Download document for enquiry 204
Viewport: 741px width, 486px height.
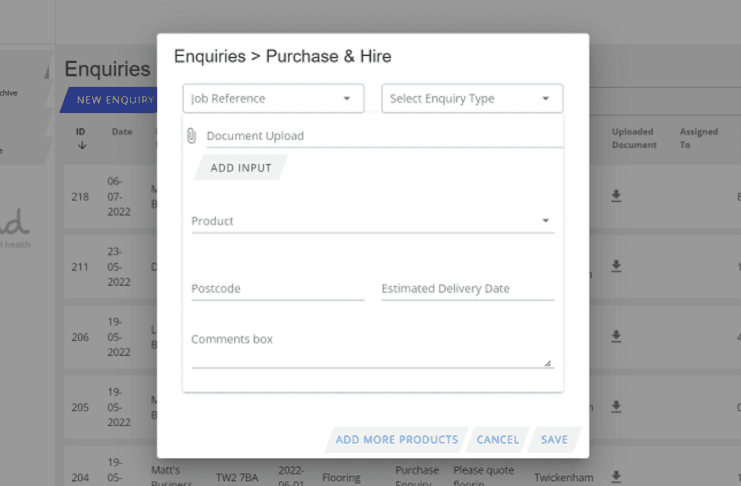[617, 476]
